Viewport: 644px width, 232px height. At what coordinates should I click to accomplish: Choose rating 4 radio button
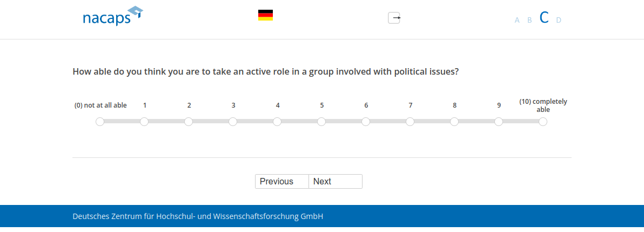[277, 122]
